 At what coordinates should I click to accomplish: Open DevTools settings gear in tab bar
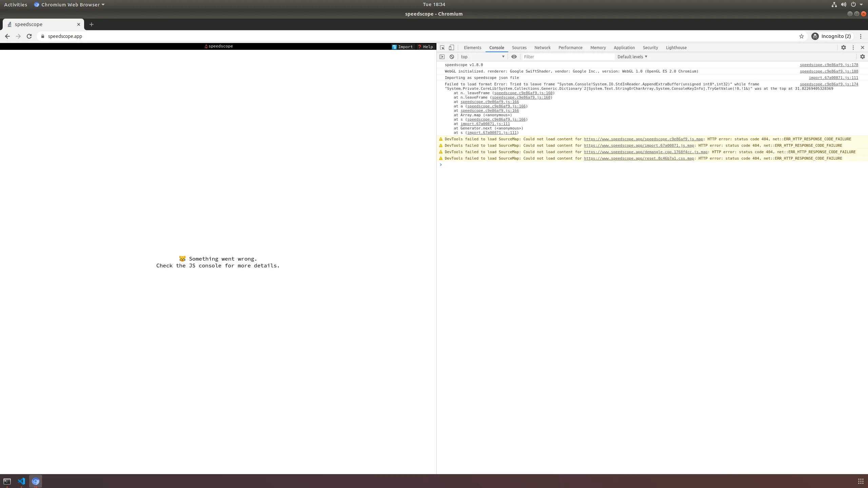click(x=843, y=47)
